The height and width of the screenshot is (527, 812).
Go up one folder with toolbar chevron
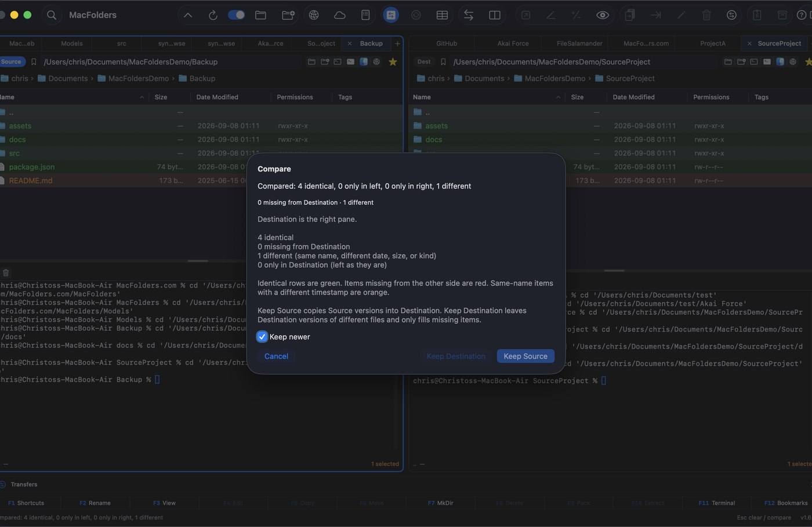click(x=188, y=15)
